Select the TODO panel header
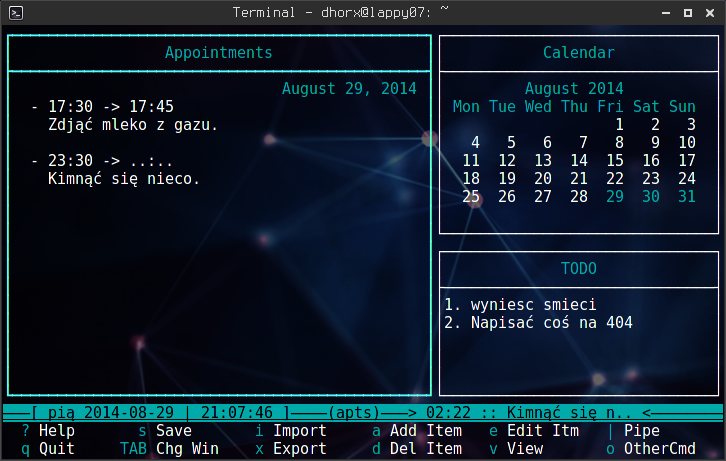The width and height of the screenshot is (726, 461). click(579, 268)
